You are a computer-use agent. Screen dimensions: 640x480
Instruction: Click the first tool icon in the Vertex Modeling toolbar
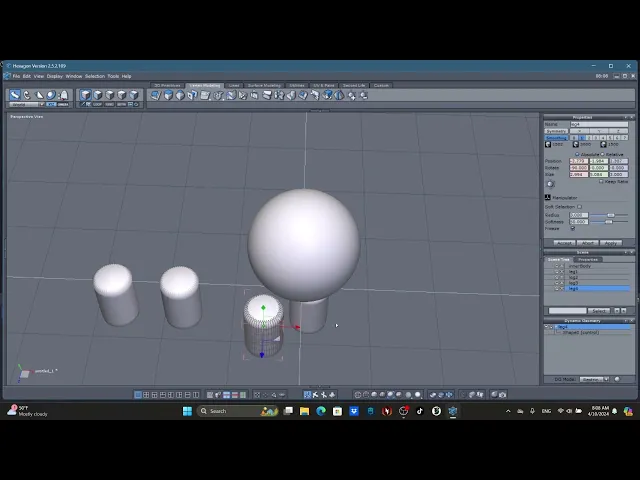[155, 95]
